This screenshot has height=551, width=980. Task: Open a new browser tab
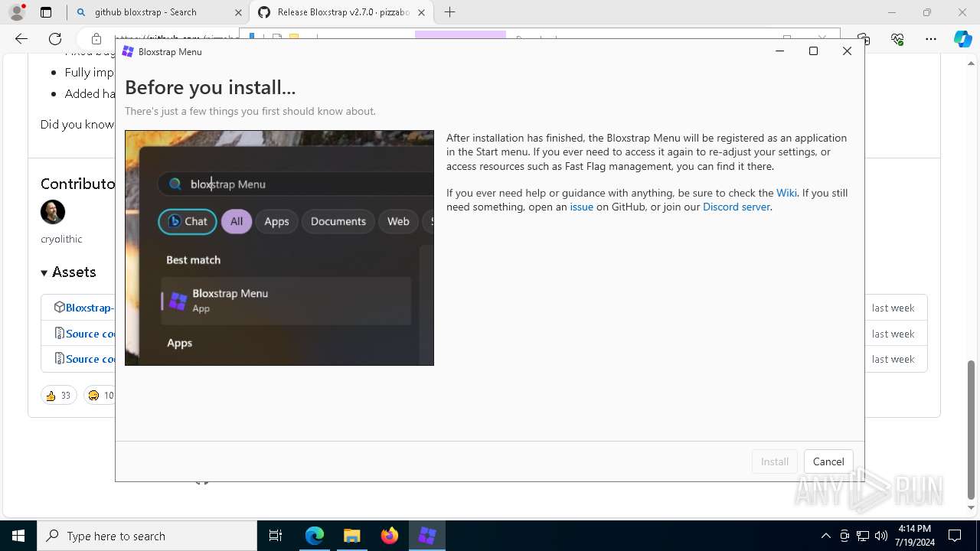(450, 12)
